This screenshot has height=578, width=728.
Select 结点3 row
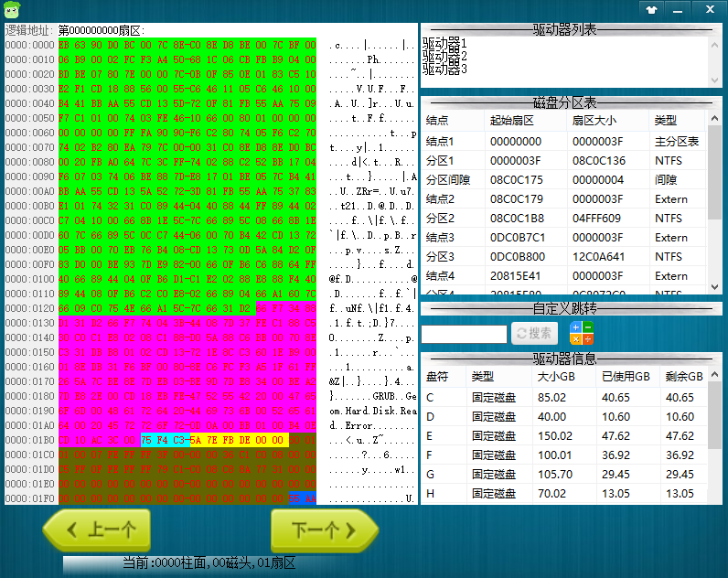pos(563,238)
